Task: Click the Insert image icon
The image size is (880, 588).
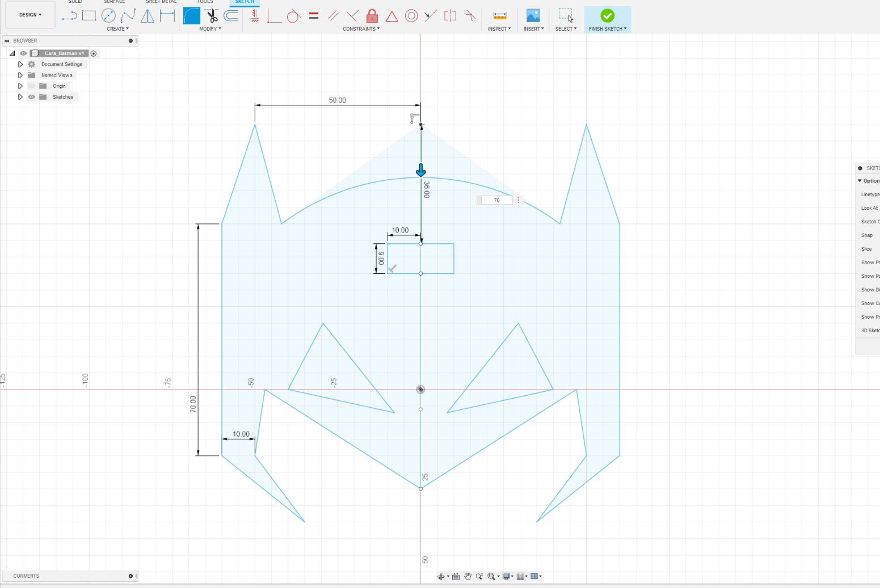Action: [x=533, y=16]
